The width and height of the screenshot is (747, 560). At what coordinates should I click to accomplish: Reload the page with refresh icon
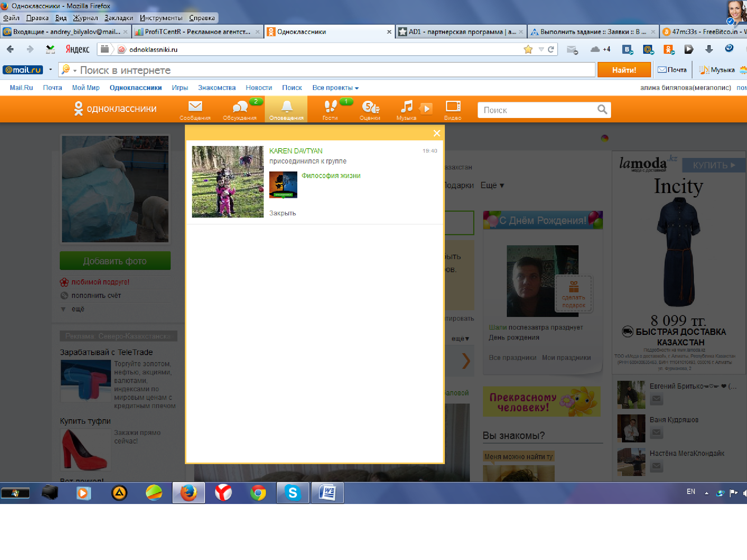551,49
